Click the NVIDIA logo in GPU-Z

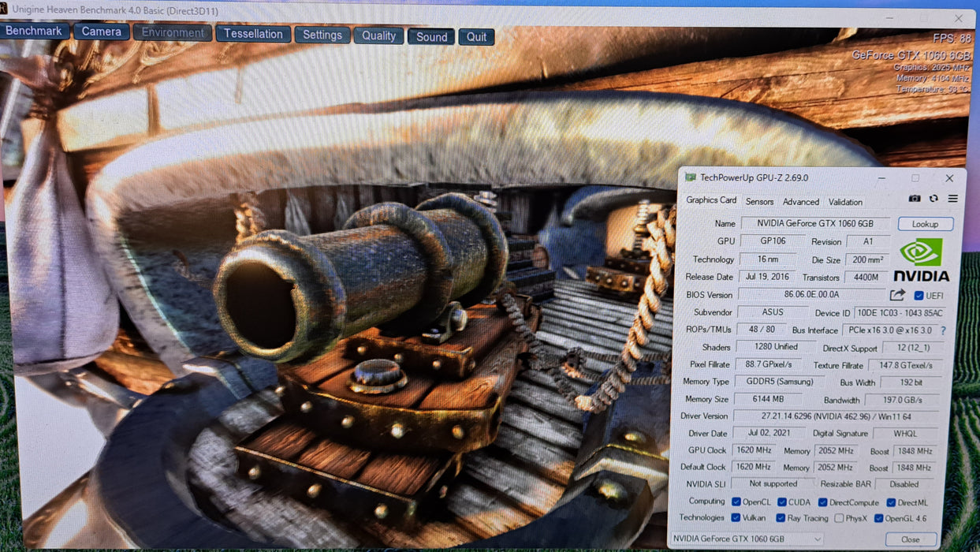coord(921,259)
